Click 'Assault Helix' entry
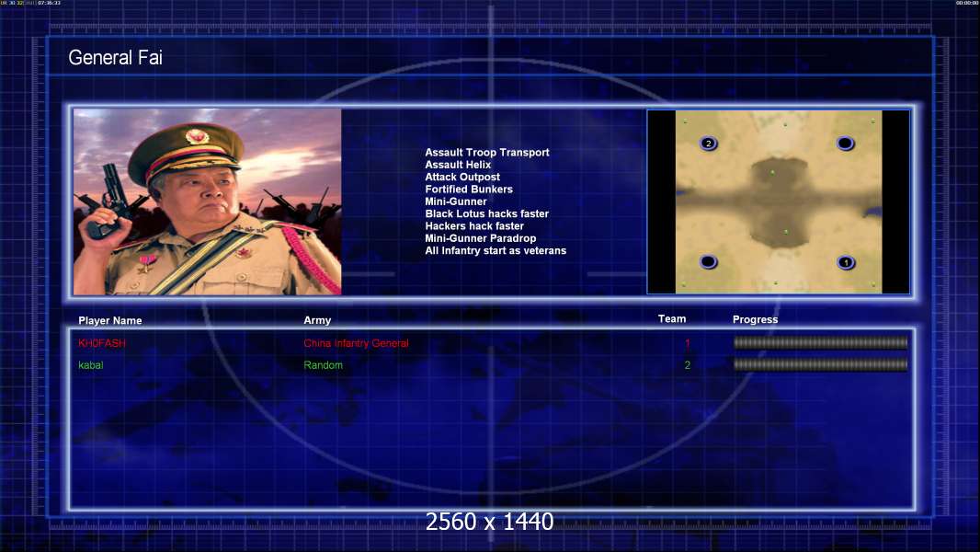The width and height of the screenshot is (980, 552). pyautogui.click(x=458, y=165)
